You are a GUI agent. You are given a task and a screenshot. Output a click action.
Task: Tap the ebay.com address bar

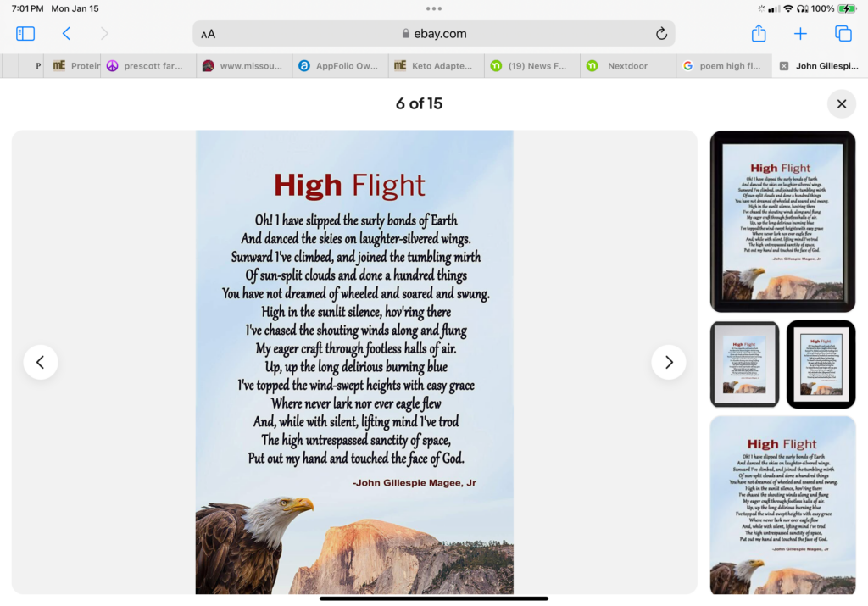click(x=434, y=34)
